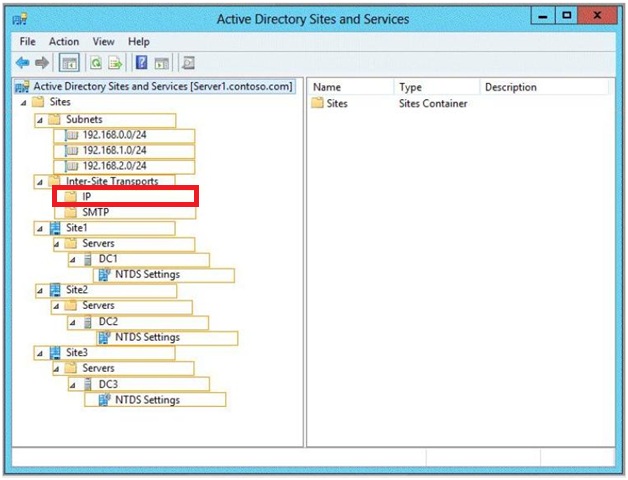Click NTDS Settings icon under DC3
Viewport: 628px width, 480px height.
104,400
